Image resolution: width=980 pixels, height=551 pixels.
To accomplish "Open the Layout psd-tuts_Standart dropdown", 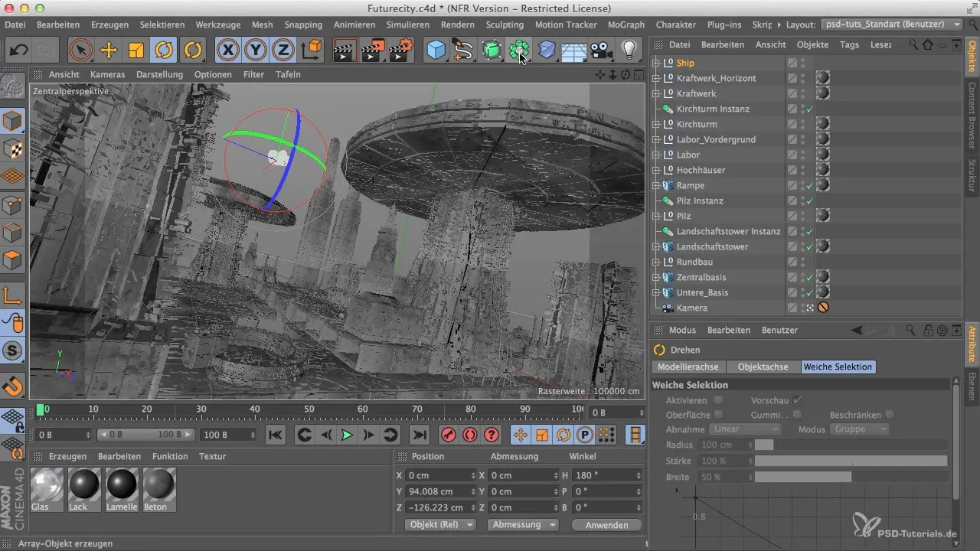I will 891,24.
